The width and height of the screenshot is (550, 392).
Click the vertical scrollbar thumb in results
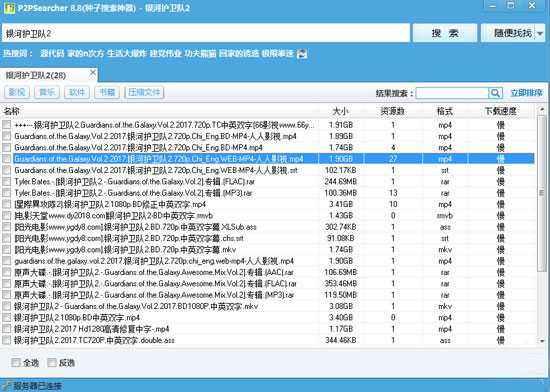pyautogui.click(x=542, y=193)
